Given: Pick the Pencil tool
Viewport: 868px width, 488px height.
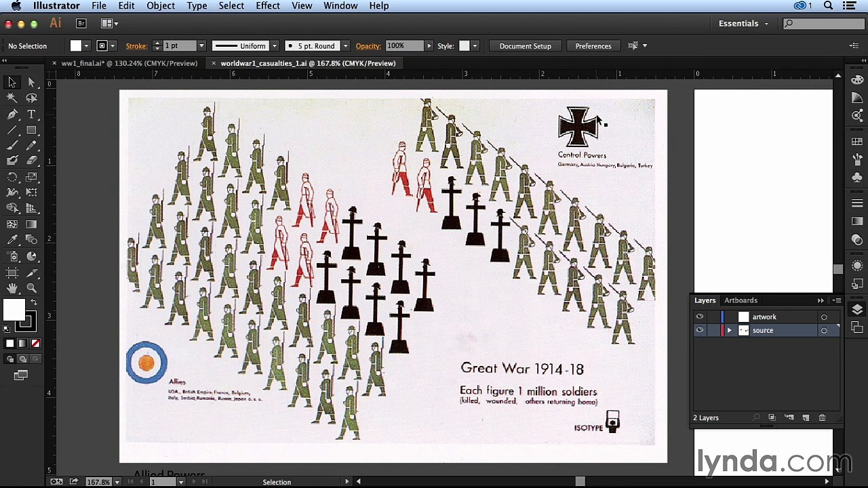Looking at the screenshot, I should point(31,146).
